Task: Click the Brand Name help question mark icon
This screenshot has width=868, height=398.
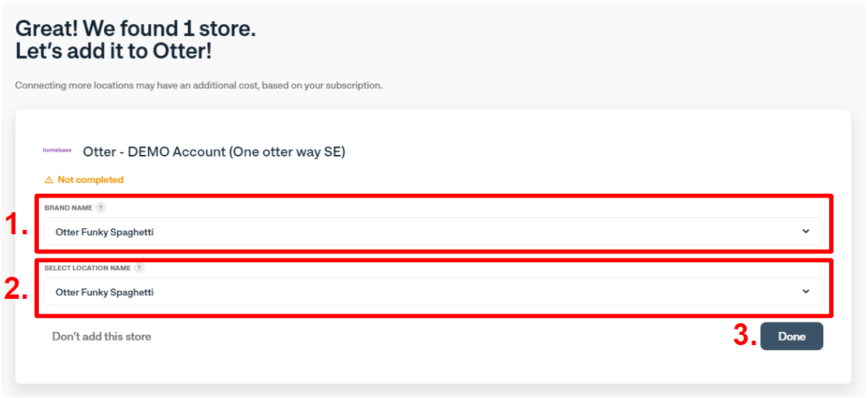Action: [101, 208]
